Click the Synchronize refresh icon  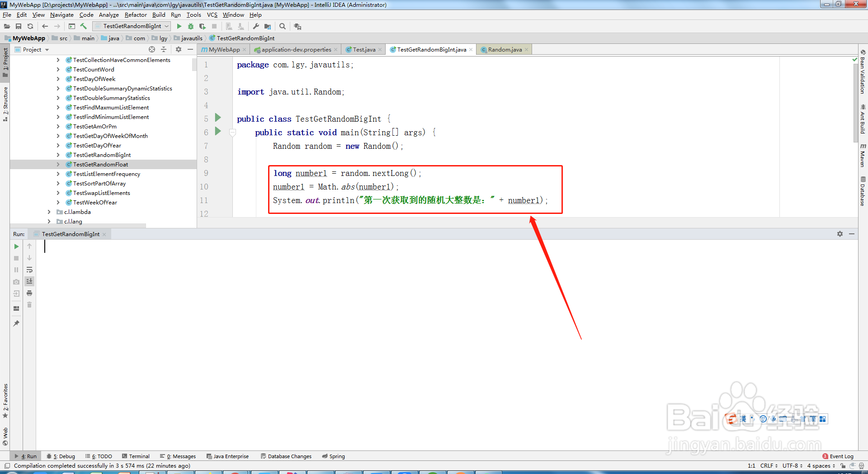[x=30, y=26]
